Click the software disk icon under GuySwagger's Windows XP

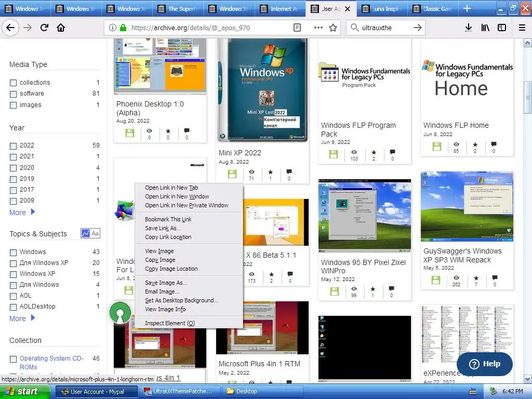click(x=436, y=280)
